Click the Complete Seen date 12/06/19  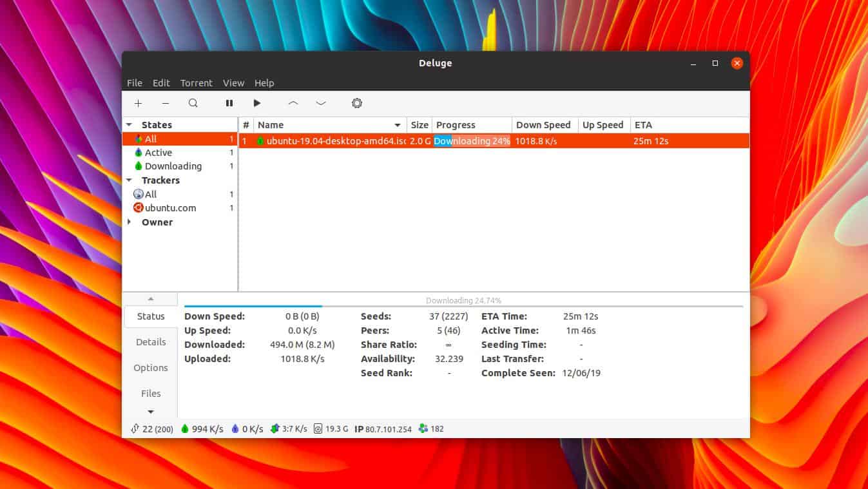(x=581, y=373)
